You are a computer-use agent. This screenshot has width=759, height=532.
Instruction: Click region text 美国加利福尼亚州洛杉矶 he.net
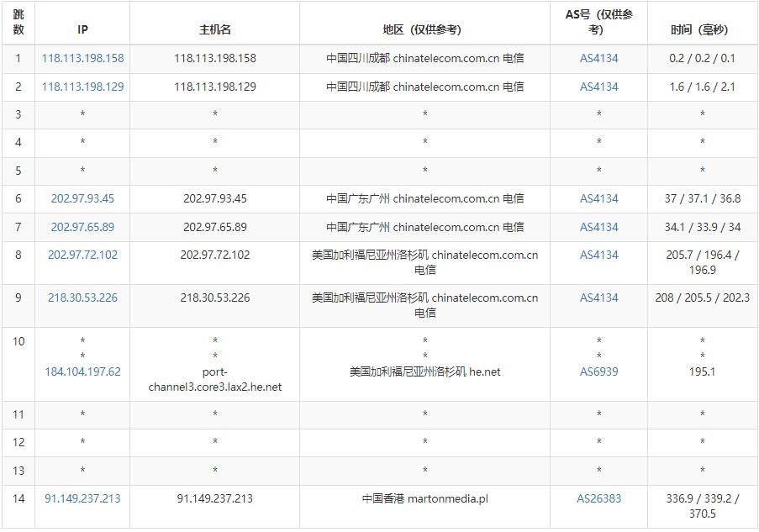[425, 371]
